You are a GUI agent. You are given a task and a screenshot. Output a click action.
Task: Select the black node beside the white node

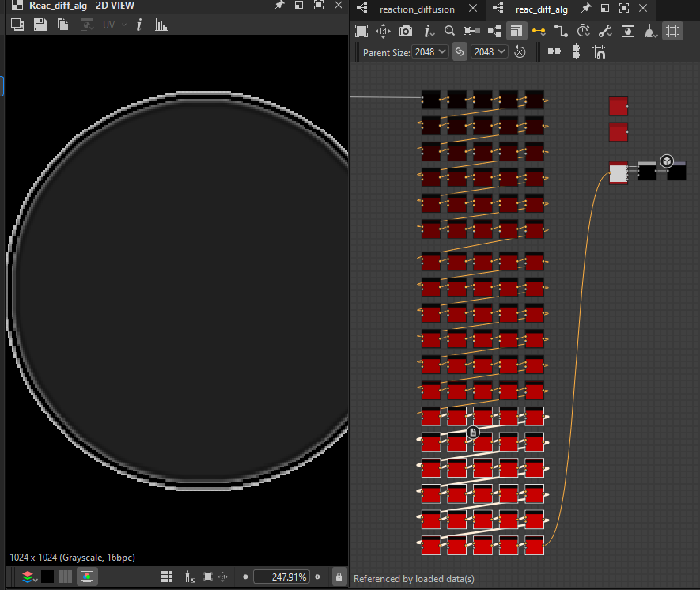click(x=647, y=171)
